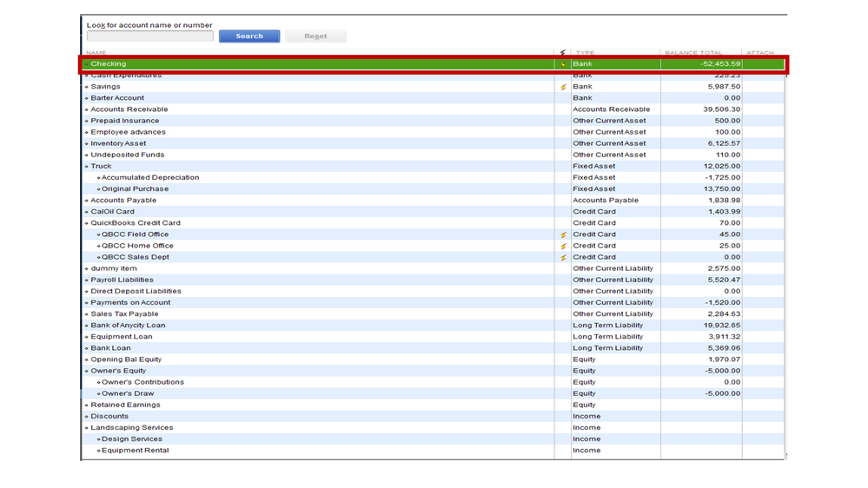Click the diamond beside Savings
Screen dimensions: 868x488
86,87
